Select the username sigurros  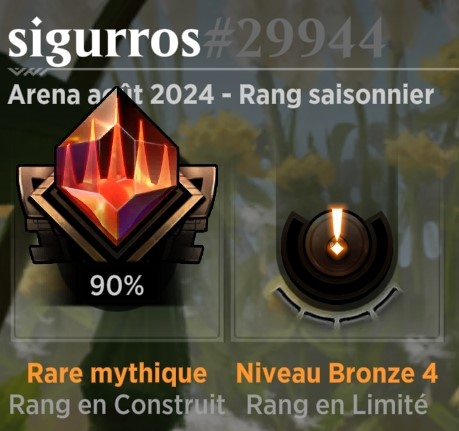pos(104,40)
